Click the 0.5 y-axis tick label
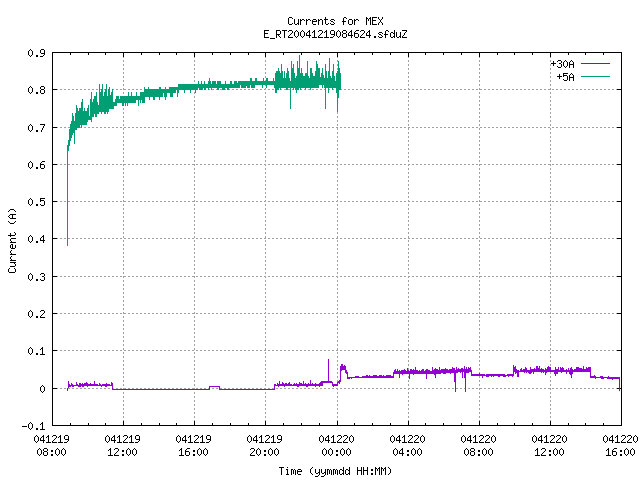 click(36, 202)
